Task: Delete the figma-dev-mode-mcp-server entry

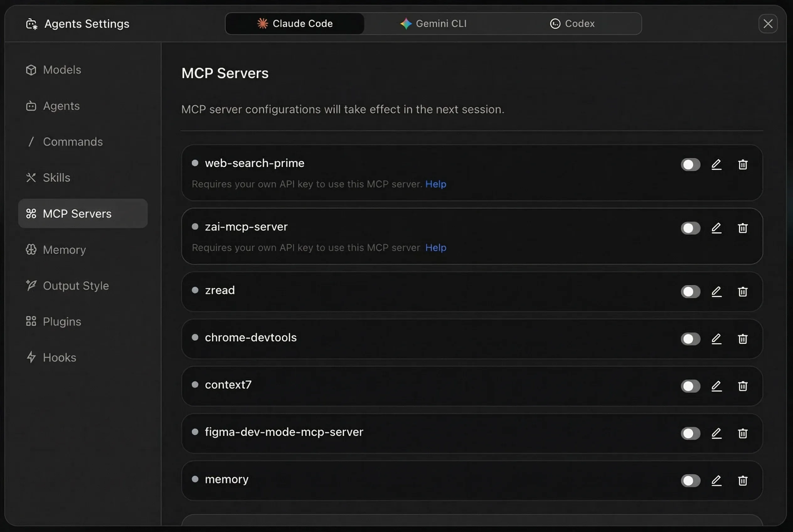Action: point(742,433)
